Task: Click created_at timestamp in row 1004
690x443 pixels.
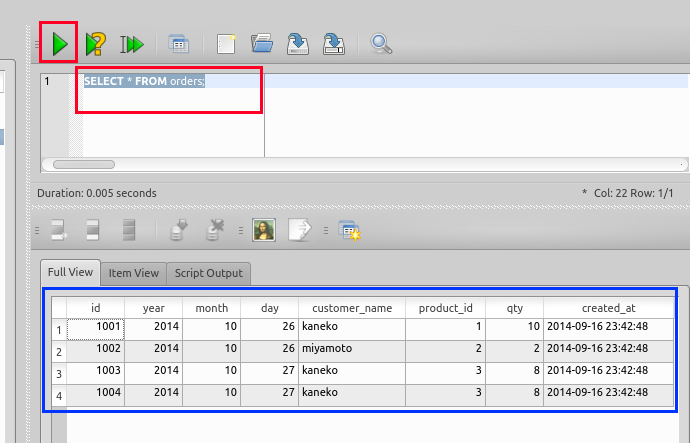Action: (609, 395)
